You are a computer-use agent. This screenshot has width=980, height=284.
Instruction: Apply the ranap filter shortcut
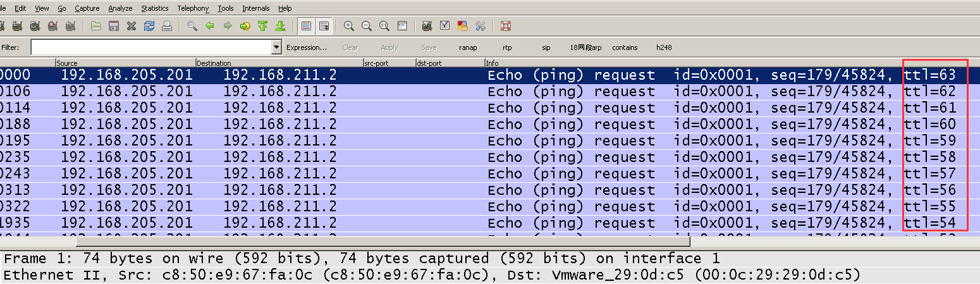click(x=468, y=47)
